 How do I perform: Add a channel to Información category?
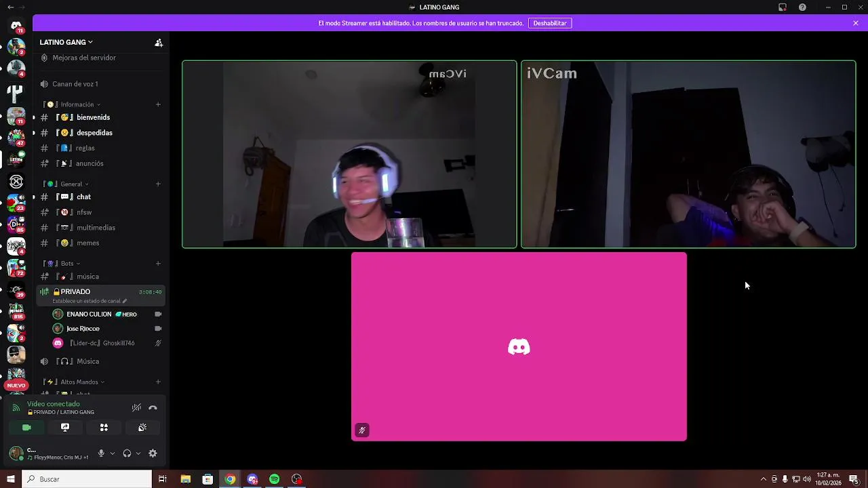[158, 104]
